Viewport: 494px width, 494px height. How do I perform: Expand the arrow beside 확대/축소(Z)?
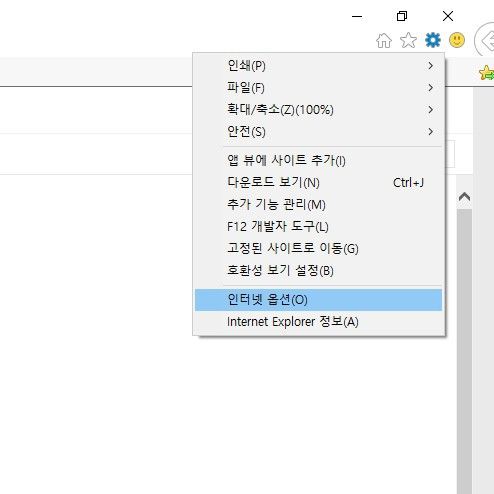click(431, 110)
